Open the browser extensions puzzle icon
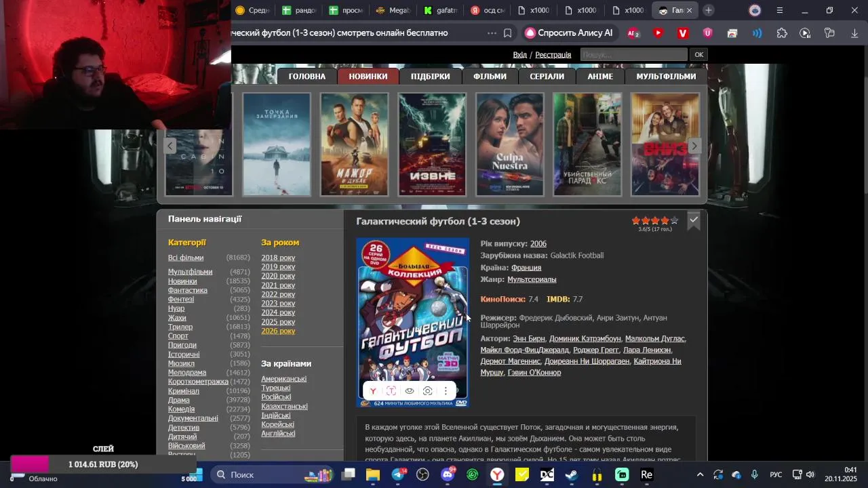Image resolution: width=868 pixels, height=488 pixels. 782,33
